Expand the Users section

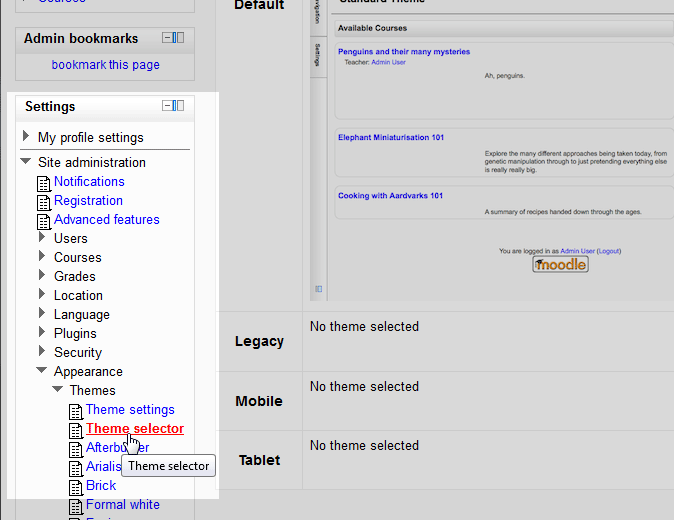[42, 238]
